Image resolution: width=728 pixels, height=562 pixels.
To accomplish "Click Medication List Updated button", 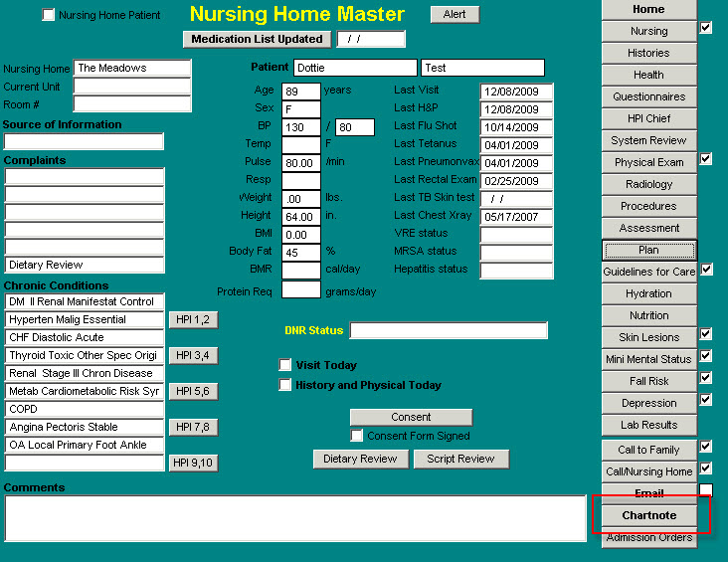I will click(x=258, y=39).
